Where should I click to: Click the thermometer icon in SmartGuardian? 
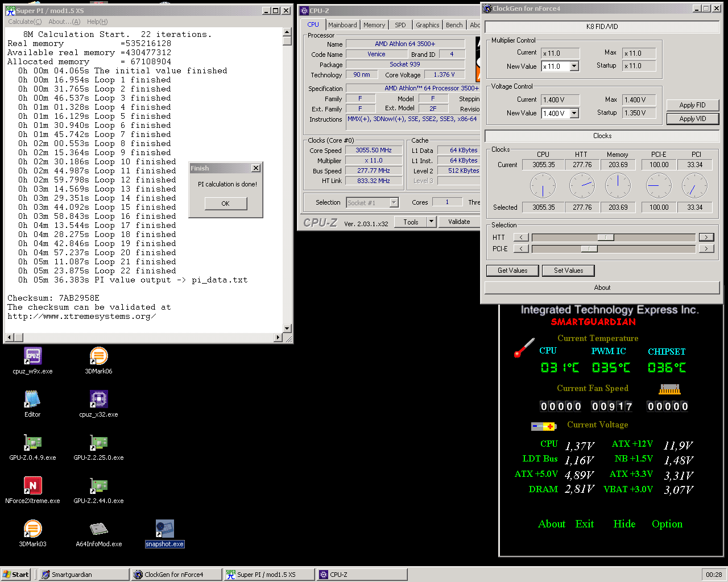click(524, 347)
